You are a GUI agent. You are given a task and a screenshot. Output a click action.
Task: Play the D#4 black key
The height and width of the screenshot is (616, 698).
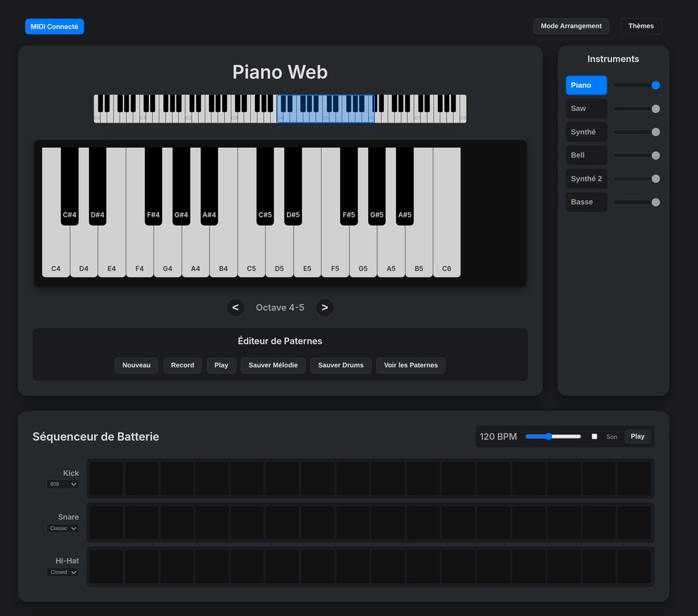click(x=98, y=186)
